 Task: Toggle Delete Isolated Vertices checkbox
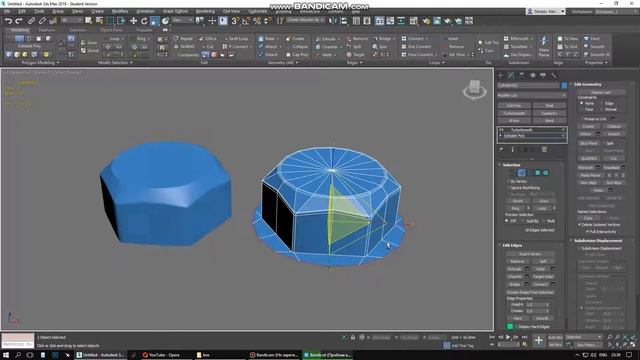[x=579, y=224]
